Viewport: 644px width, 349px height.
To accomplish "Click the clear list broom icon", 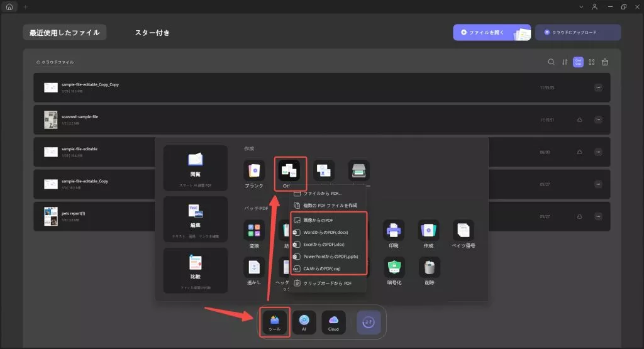I will 605,62.
